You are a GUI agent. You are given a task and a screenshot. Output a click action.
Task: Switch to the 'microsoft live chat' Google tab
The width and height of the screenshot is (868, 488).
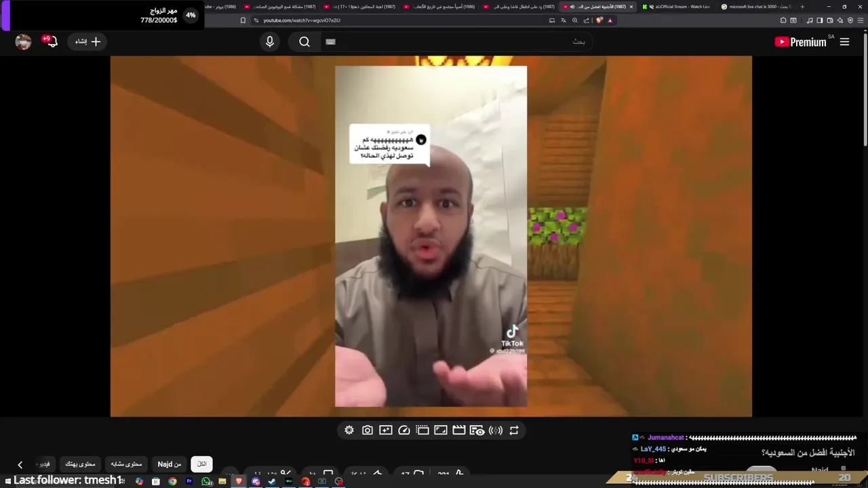755,7
